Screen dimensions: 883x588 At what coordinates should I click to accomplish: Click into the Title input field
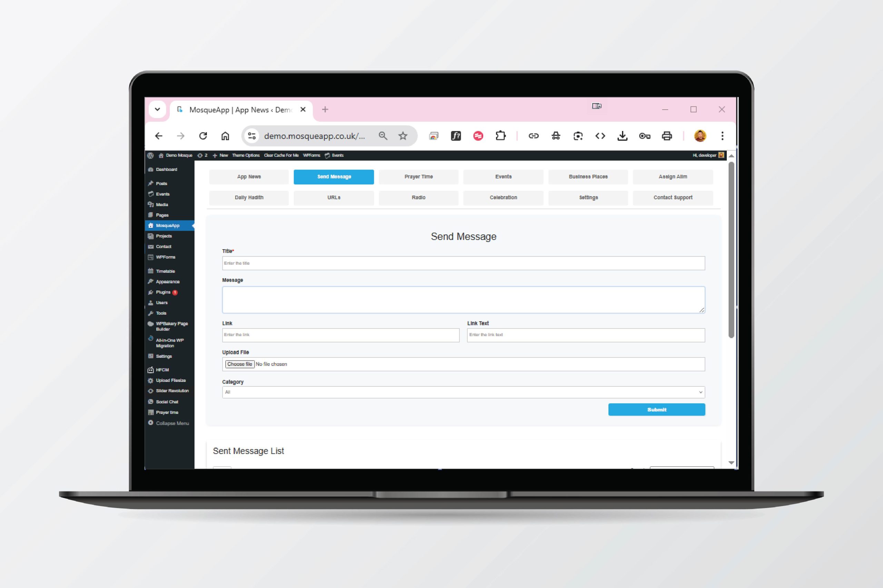pos(463,263)
